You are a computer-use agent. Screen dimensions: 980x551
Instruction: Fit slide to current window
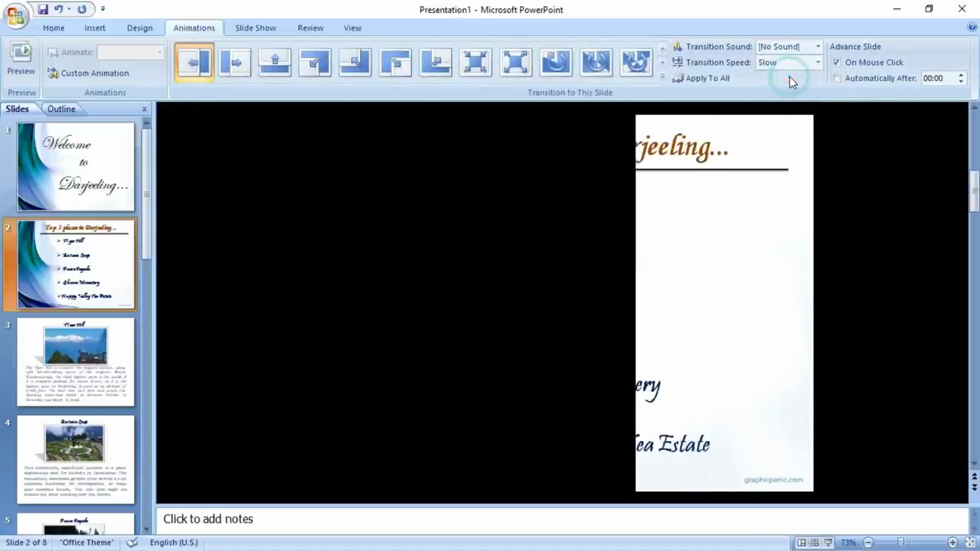pyautogui.click(x=971, y=543)
